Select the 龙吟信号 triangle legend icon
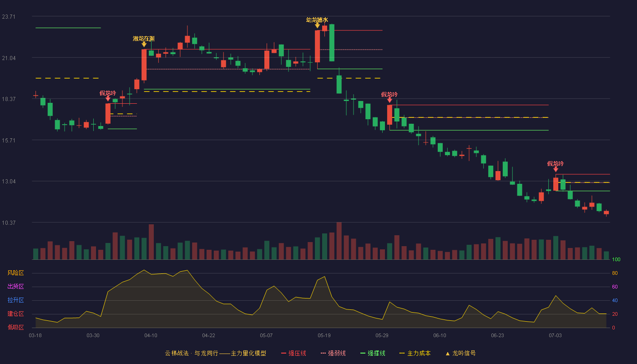The height and width of the screenshot is (364, 637). pos(447,353)
